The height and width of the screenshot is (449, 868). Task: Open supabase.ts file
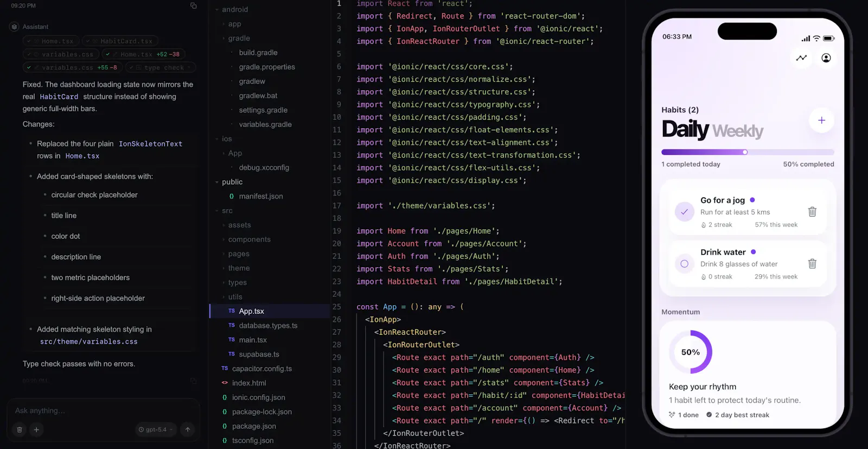[259, 355]
